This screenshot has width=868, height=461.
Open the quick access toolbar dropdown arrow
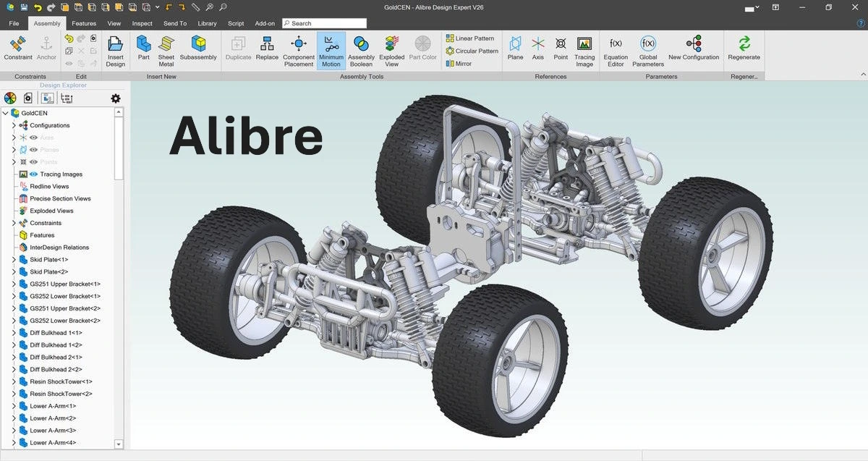coord(157,7)
